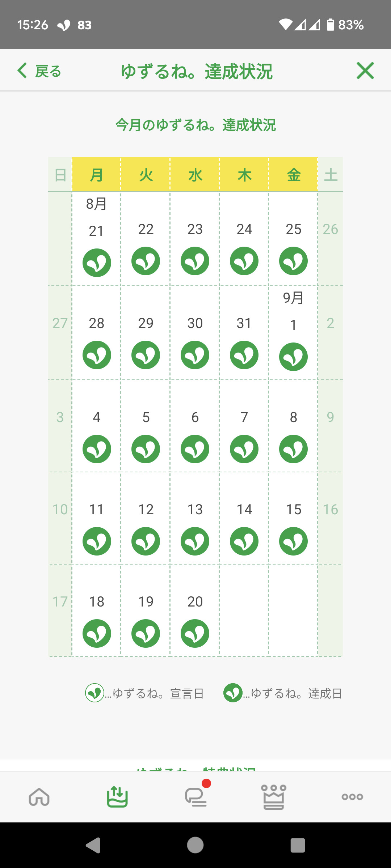Go back using the 戻る button
This screenshot has height=868, width=391.
(x=39, y=71)
